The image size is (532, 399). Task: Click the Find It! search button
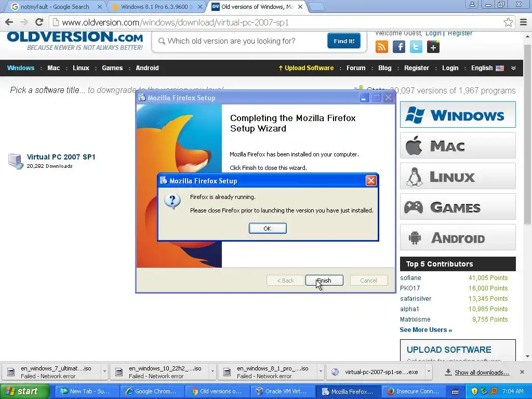344,41
